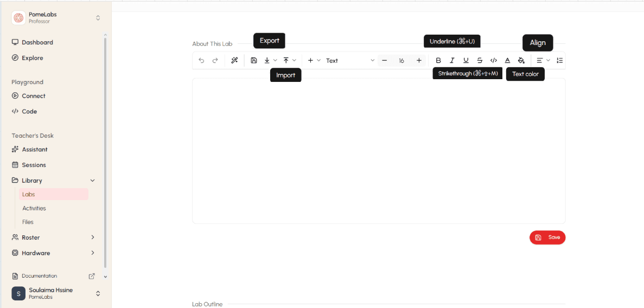
Task: Toggle strikethrough formatting
Action: click(480, 60)
